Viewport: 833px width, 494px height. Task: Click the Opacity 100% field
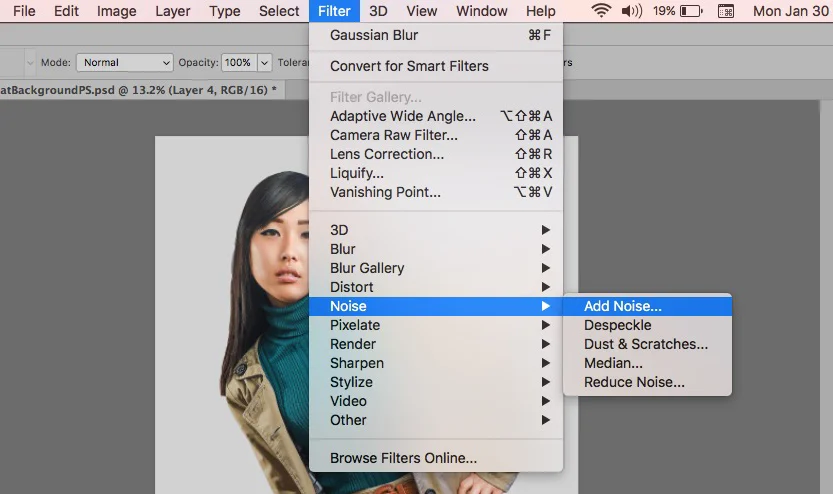click(x=239, y=63)
